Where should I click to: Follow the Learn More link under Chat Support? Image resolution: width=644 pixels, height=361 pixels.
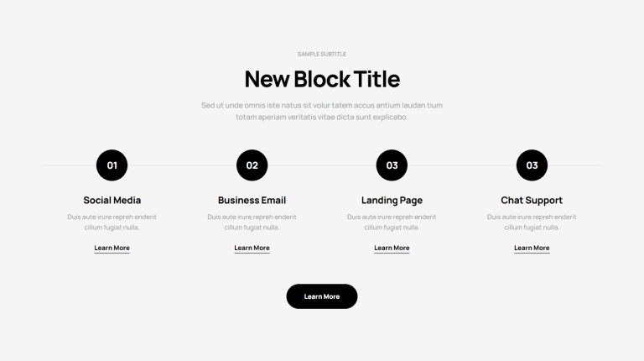pyautogui.click(x=532, y=248)
